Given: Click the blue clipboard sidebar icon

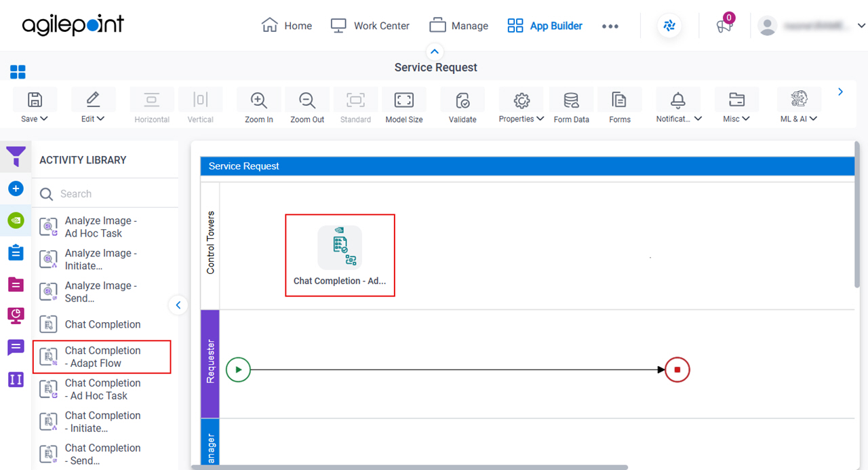Looking at the screenshot, I should click(16, 252).
